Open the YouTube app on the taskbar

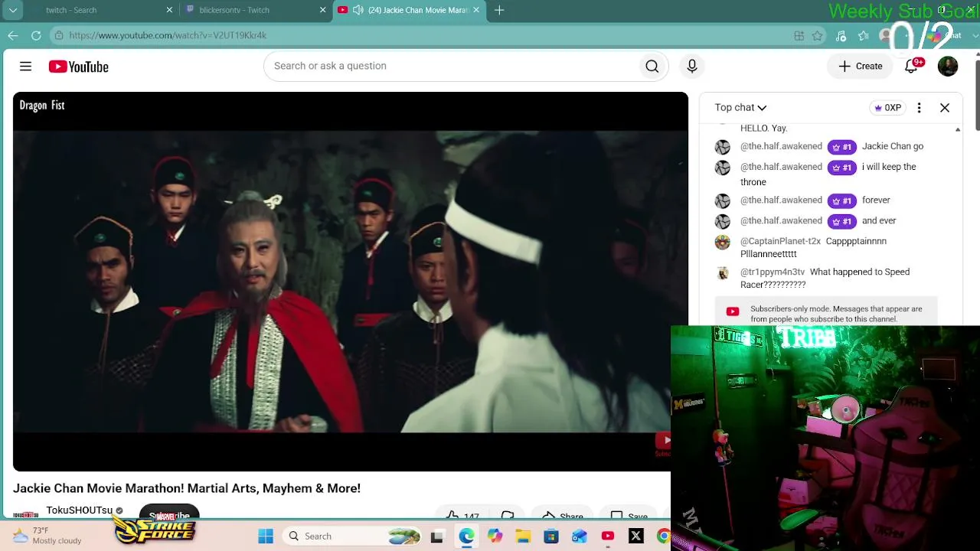click(608, 536)
